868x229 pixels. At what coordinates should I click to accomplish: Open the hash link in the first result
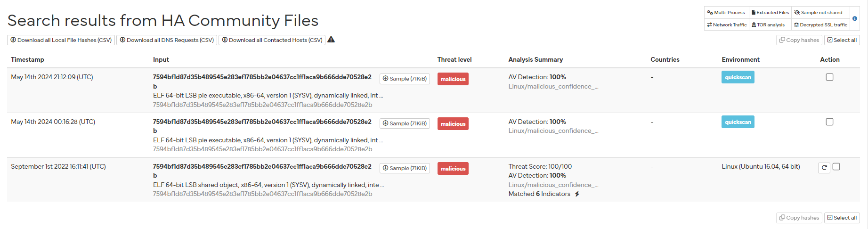click(262, 77)
